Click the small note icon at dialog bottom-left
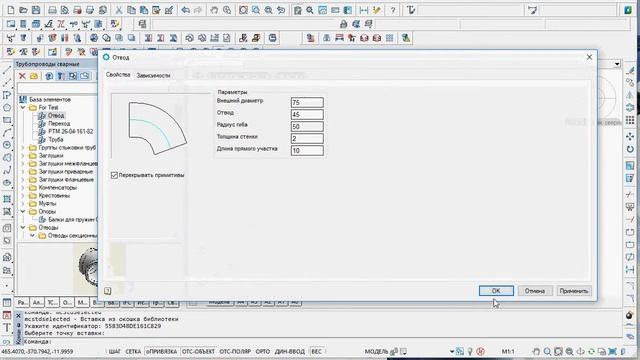Viewport: 640px width, 360px height. 108,291
